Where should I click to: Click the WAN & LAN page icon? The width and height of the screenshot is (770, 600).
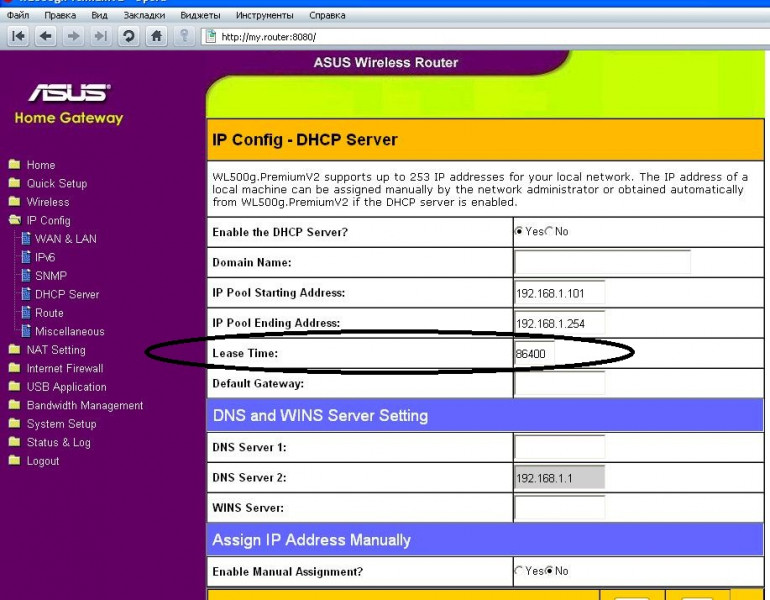[x=26, y=239]
